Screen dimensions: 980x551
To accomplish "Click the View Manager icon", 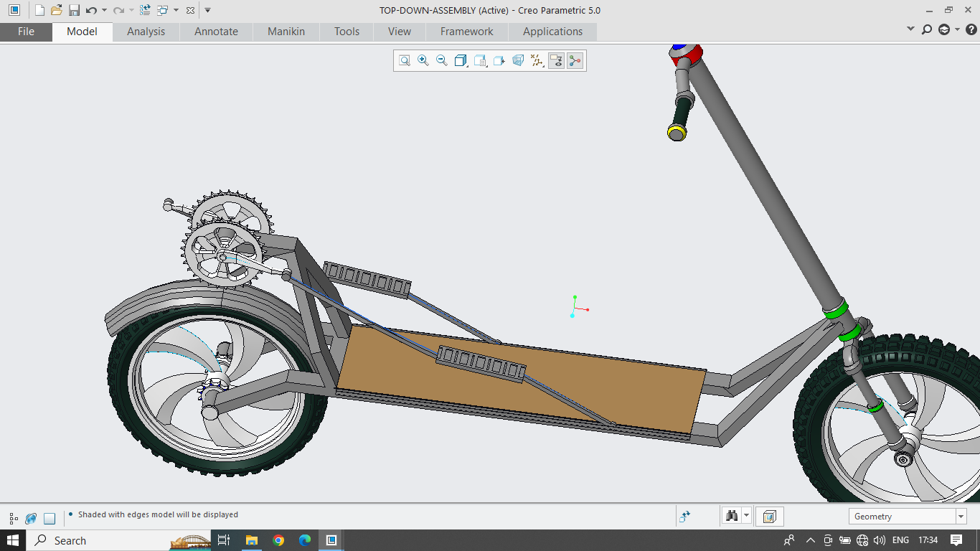I will [x=499, y=61].
